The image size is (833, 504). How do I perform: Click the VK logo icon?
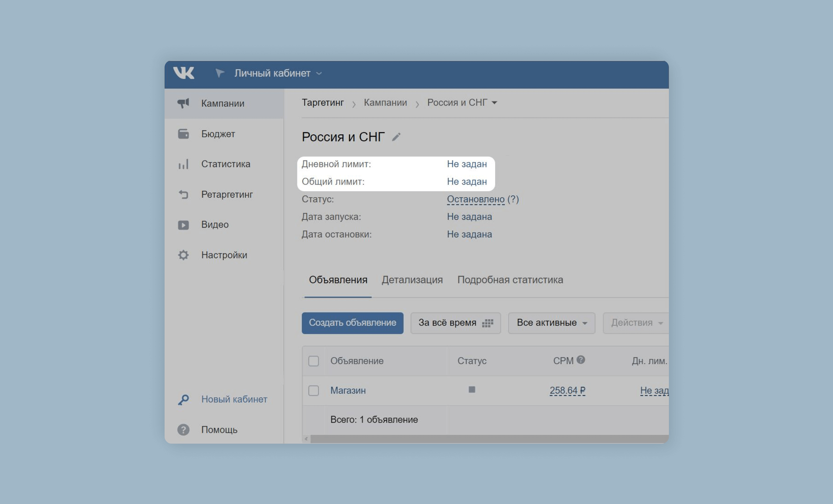click(184, 73)
